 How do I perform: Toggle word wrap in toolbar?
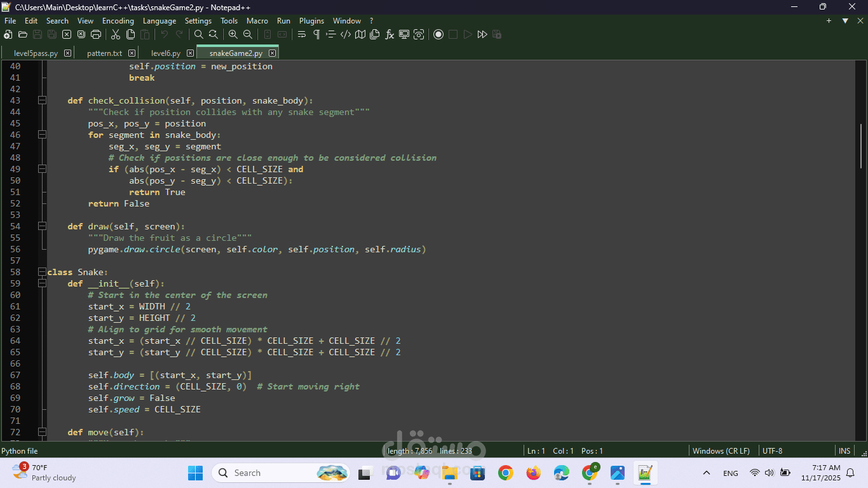(302, 34)
